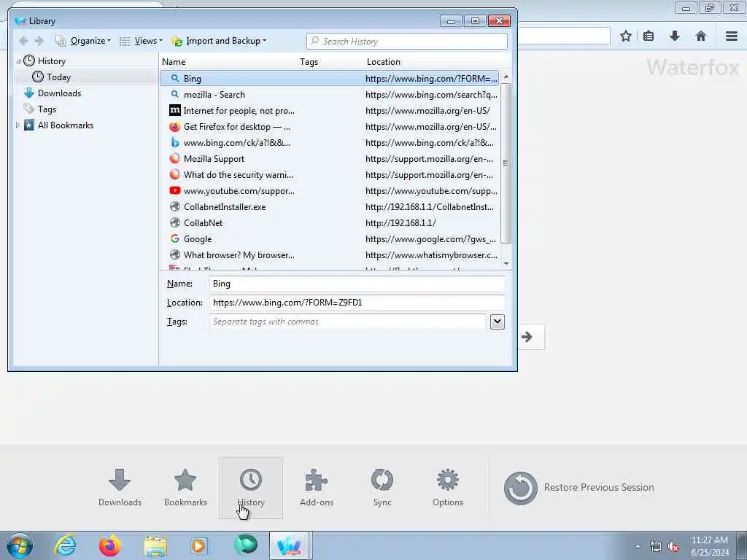The height and width of the screenshot is (560, 747).
Task: Open Import and Backup menu
Action: pyautogui.click(x=219, y=41)
